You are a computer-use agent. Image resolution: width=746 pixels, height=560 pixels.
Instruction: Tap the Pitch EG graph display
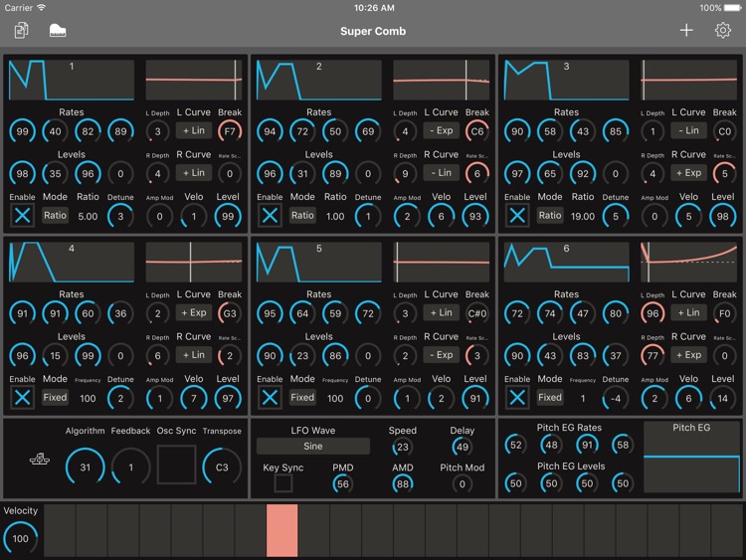tap(691, 458)
